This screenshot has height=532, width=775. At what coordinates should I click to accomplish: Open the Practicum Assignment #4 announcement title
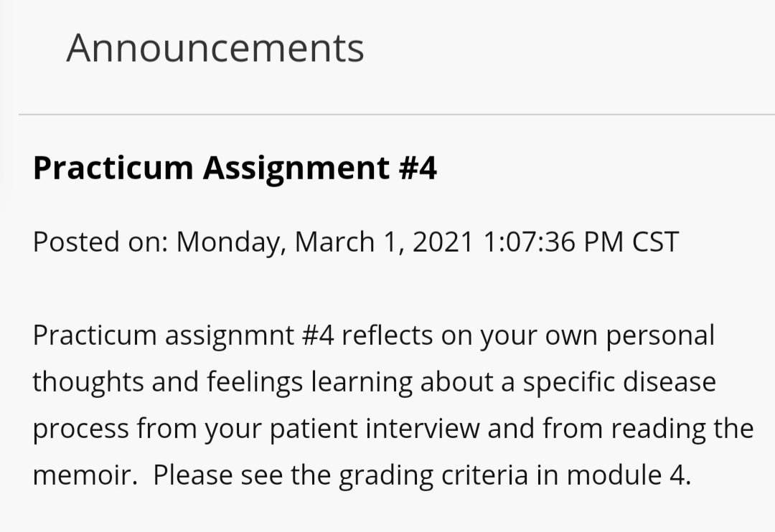235,168
